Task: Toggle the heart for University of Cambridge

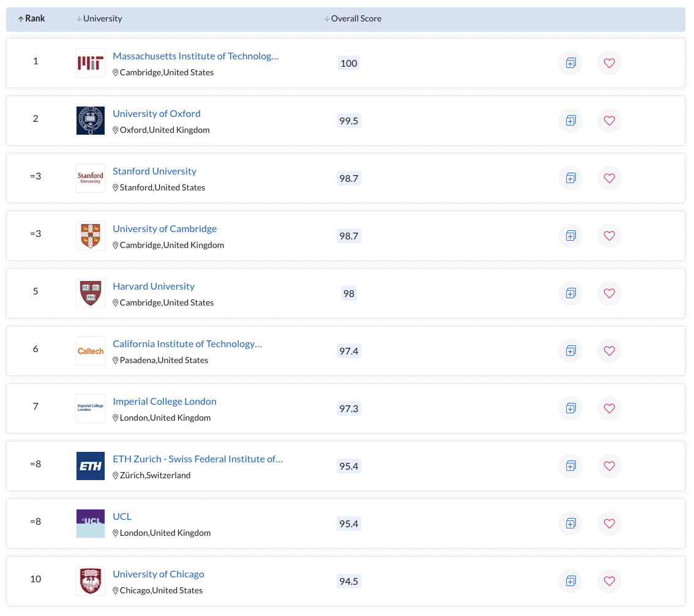Action: [609, 236]
